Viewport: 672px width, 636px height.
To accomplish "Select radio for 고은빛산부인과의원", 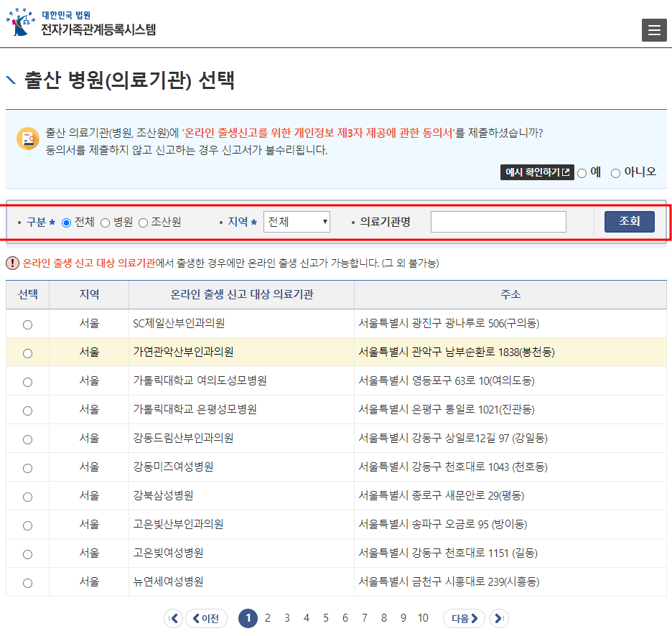I will click(x=27, y=525).
